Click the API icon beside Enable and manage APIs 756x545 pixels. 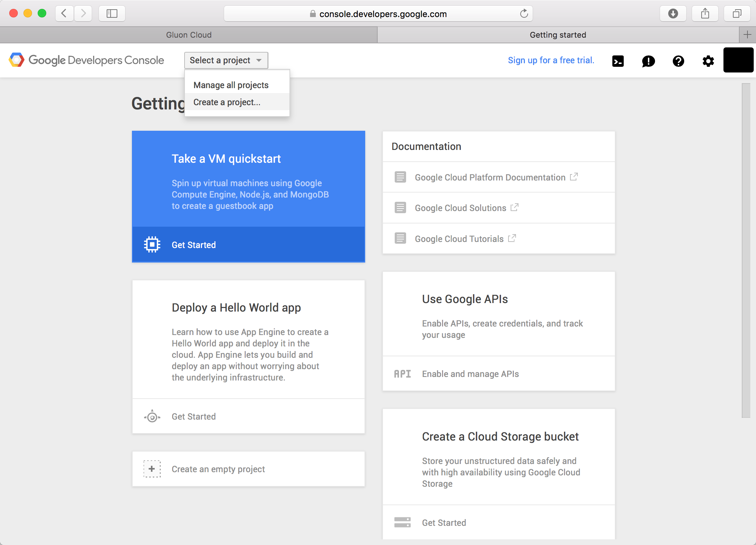(x=402, y=374)
